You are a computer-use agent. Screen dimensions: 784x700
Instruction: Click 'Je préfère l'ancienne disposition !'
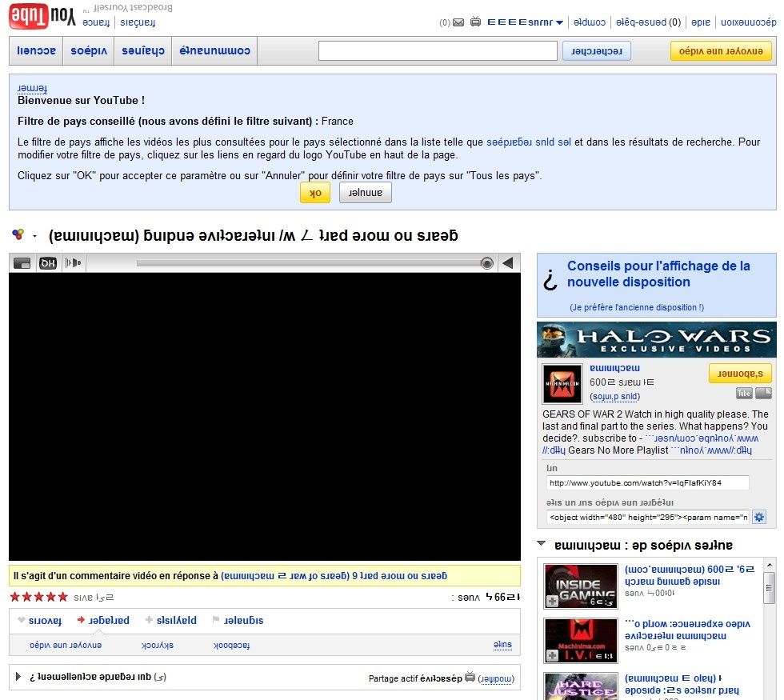coord(637,307)
